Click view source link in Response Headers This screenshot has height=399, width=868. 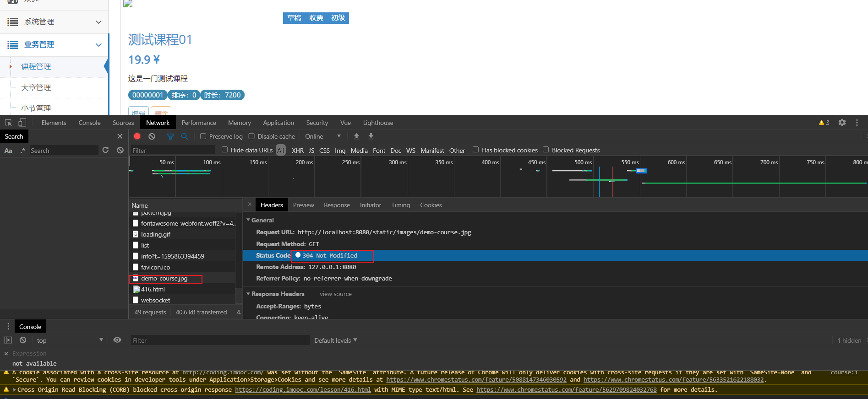tap(336, 294)
